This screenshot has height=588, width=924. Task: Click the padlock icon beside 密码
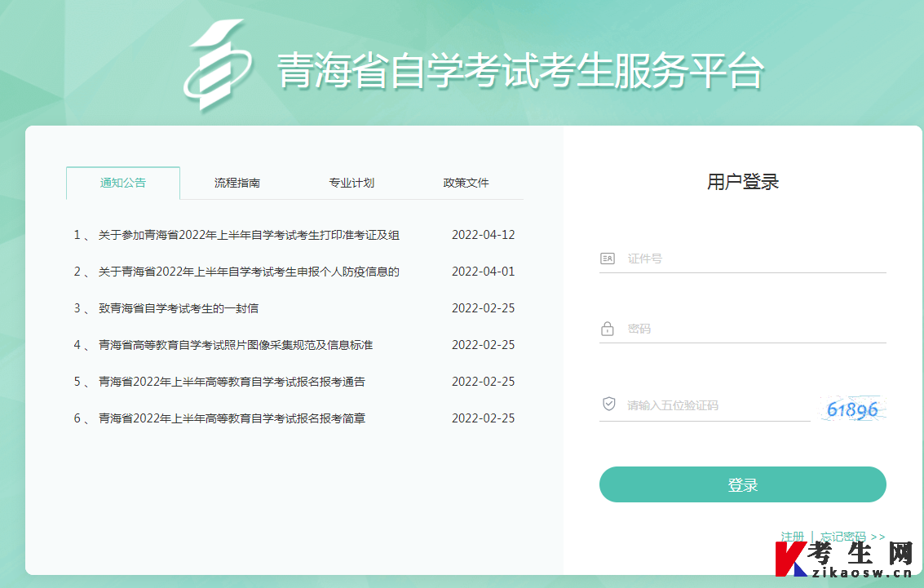pyautogui.click(x=607, y=328)
